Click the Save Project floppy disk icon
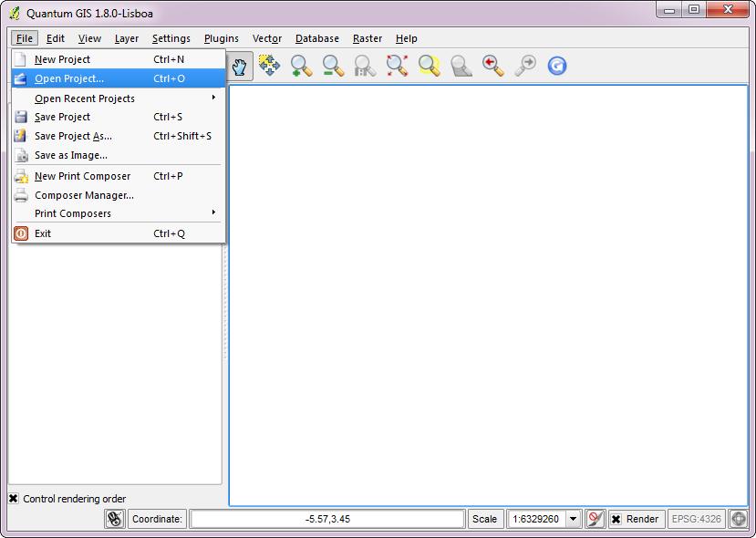Image resolution: width=756 pixels, height=538 pixels. [x=21, y=117]
